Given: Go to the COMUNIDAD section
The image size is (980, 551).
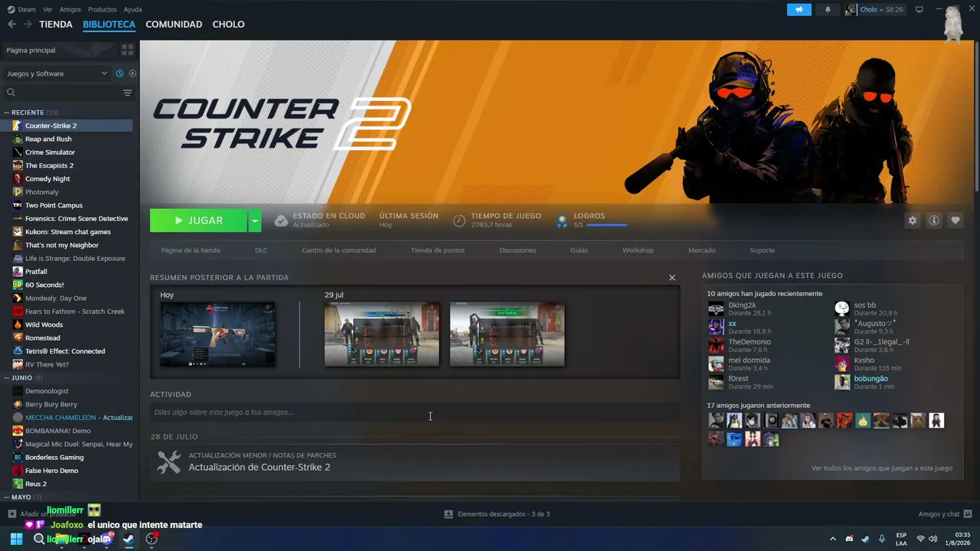Looking at the screenshot, I should (x=174, y=24).
